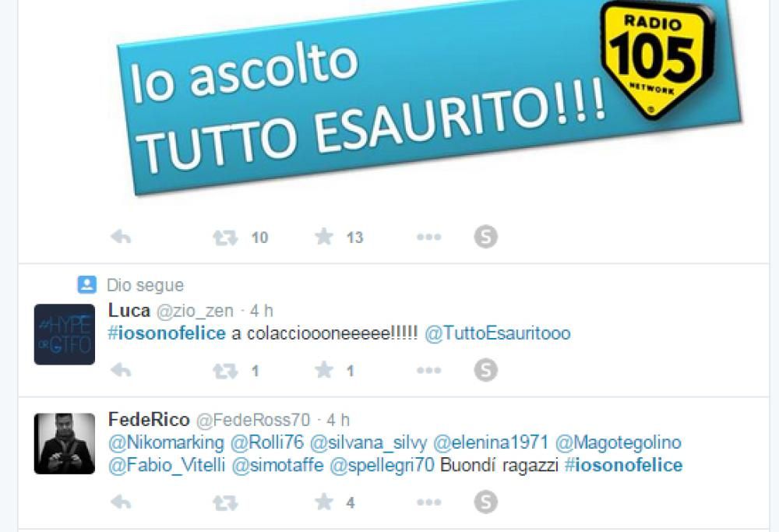Image resolution: width=779 pixels, height=532 pixels.
Task: Favorite the tweet with 13 stars
Action: point(324,237)
